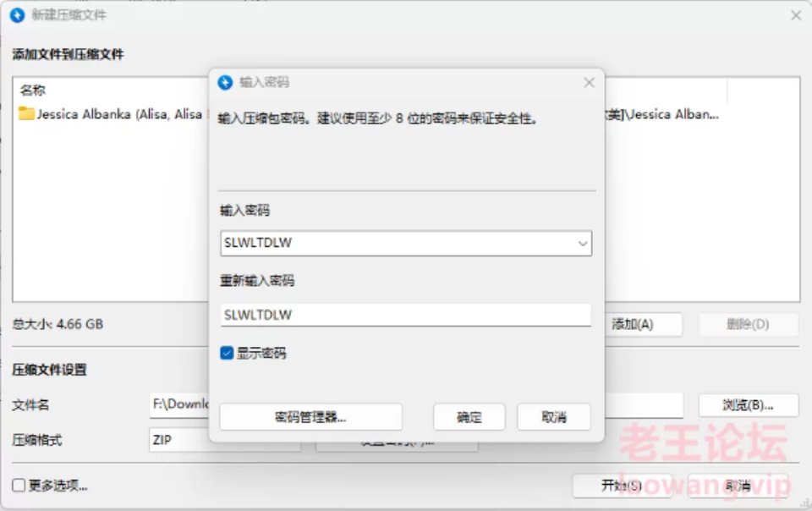Click the Bandizip logo in main window title
The width and height of the screenshot is (812, 511).
coord(17,15)
